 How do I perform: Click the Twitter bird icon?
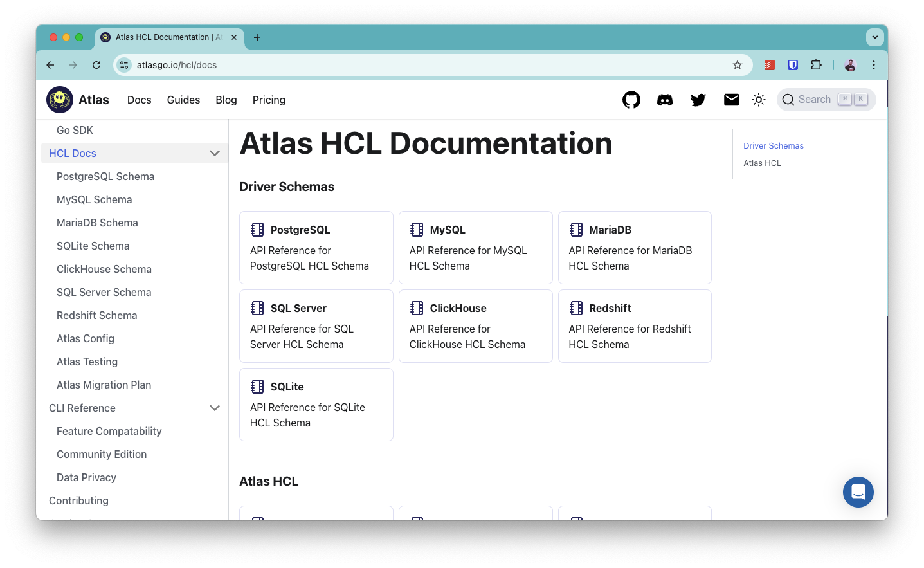click(698, 100)
